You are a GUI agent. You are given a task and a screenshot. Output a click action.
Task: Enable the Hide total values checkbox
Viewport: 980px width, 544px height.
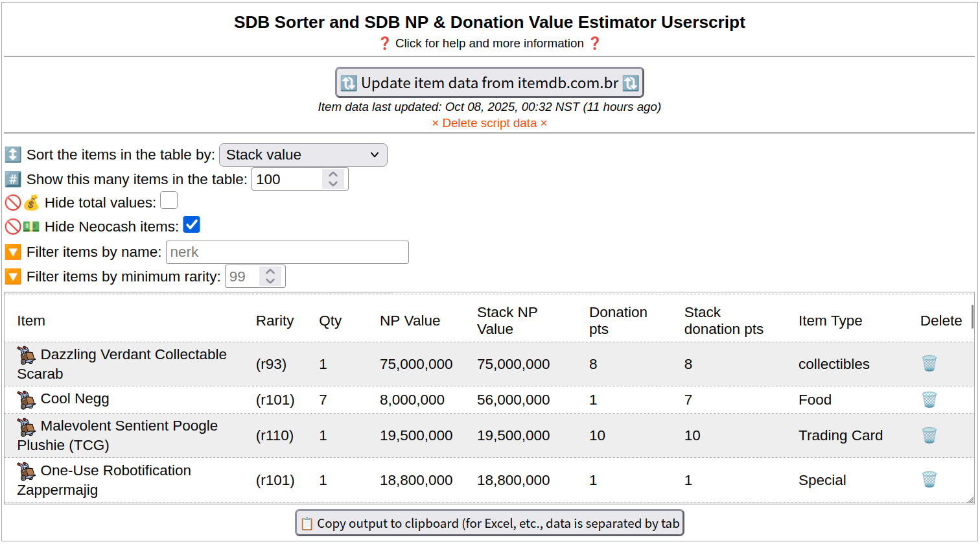click(169, 201)
